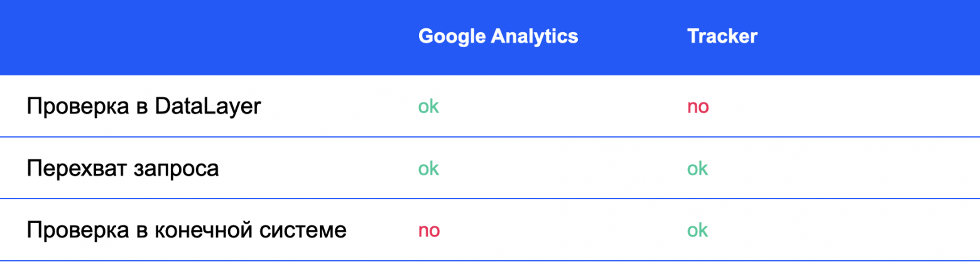Click the Google Analytics column header
Screen dimensions: 980x264
(498, 36)
